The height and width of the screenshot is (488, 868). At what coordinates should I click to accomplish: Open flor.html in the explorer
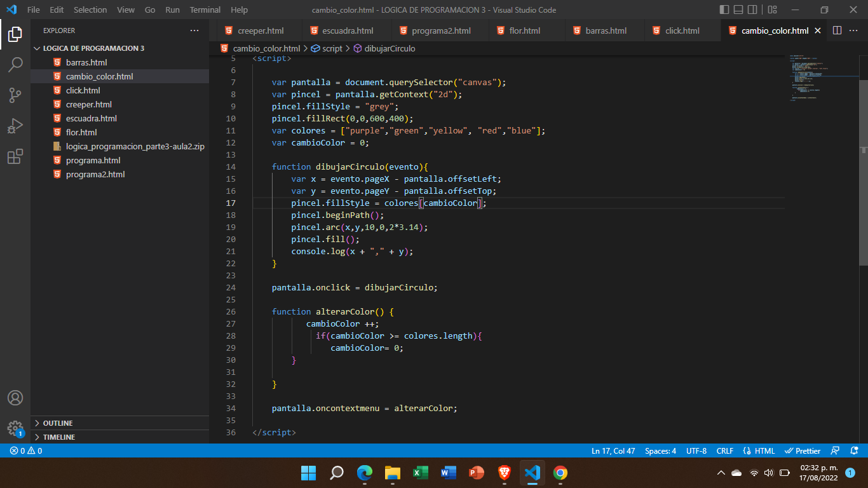point(119,132)
